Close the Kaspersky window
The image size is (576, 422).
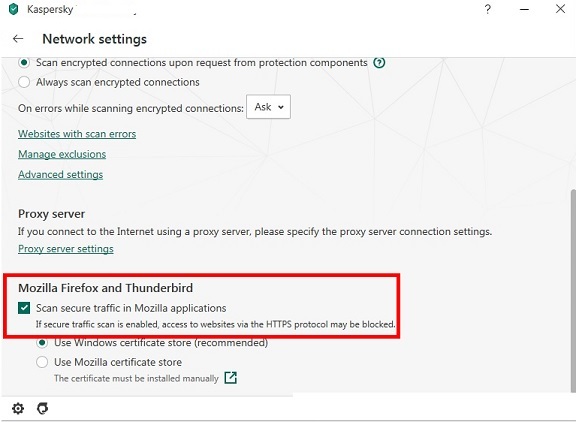click(x=560, y=9)
